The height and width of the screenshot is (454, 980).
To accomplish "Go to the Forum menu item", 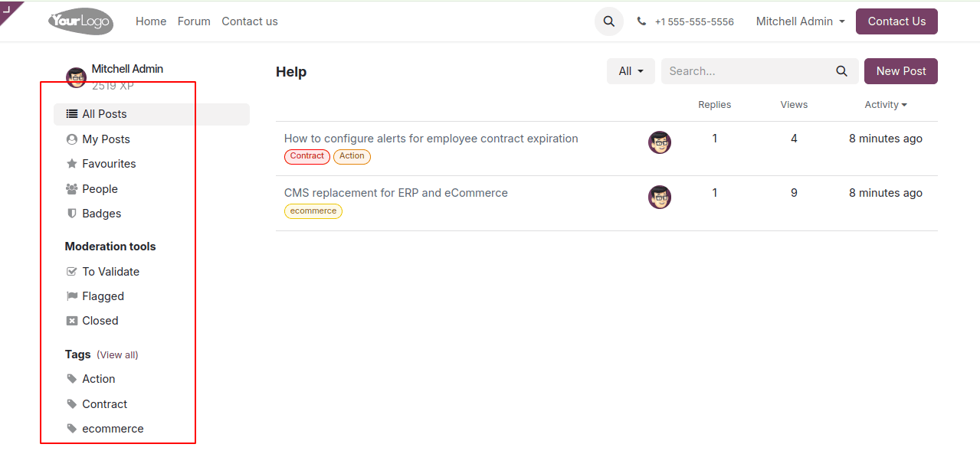I will click(193, 21).
